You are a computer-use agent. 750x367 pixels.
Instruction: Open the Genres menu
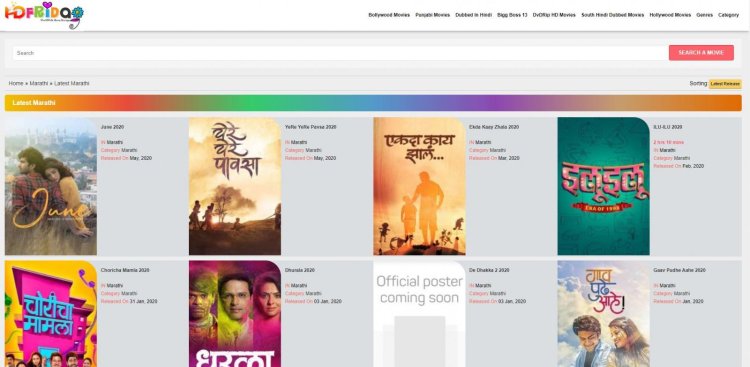tap(705, 15)
